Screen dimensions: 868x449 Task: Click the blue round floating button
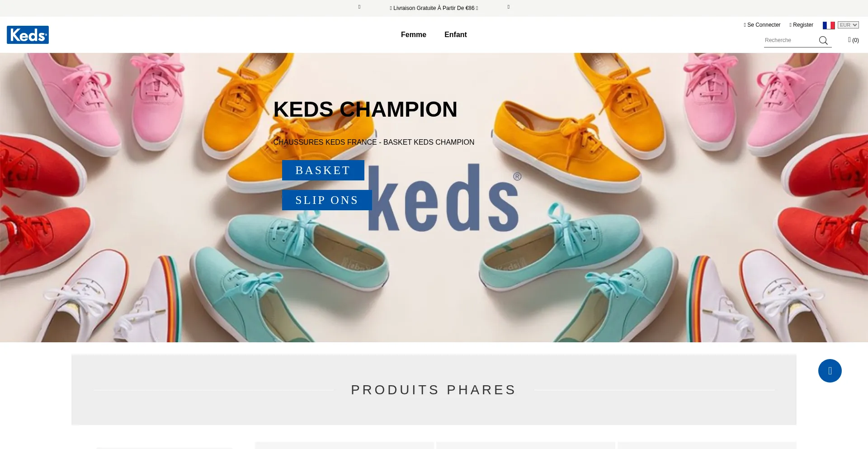pyautogui.click(x=830, y=371)
